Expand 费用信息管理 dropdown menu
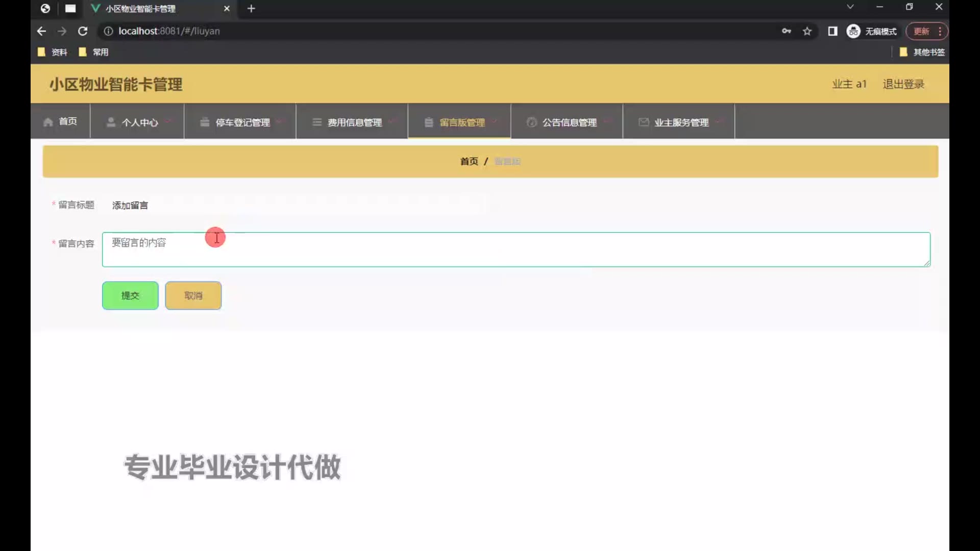 coord(354,122)
